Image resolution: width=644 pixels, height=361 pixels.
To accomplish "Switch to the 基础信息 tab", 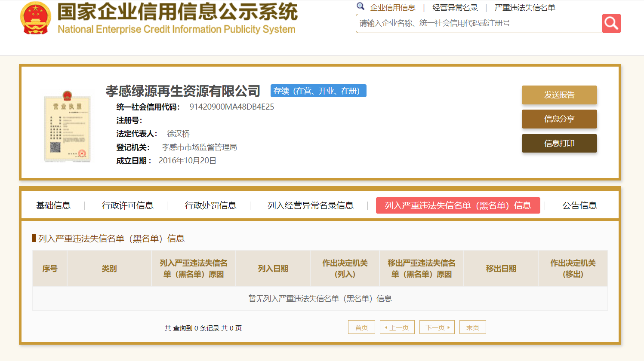I will [x=53, y=205].
